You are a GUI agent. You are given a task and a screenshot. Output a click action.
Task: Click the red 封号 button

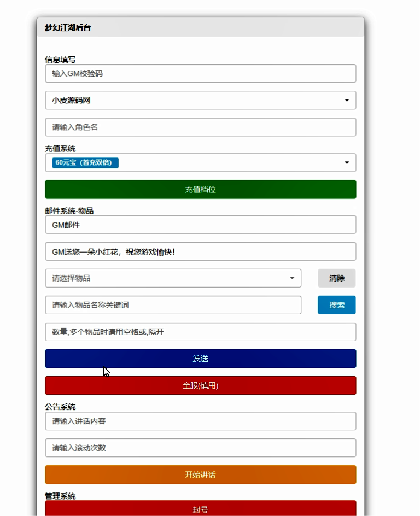tap(201, 508)
